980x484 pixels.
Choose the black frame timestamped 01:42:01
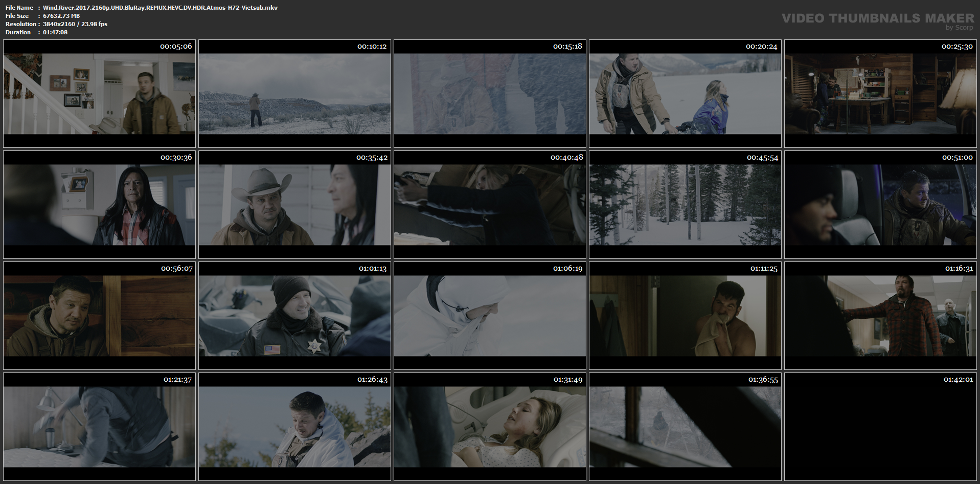click(x=880, y=427)
